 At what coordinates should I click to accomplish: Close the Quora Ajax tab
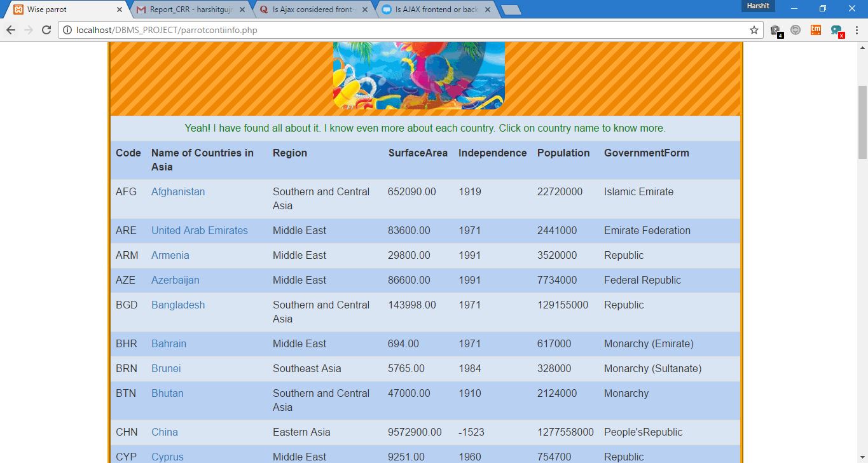point(365,10)
